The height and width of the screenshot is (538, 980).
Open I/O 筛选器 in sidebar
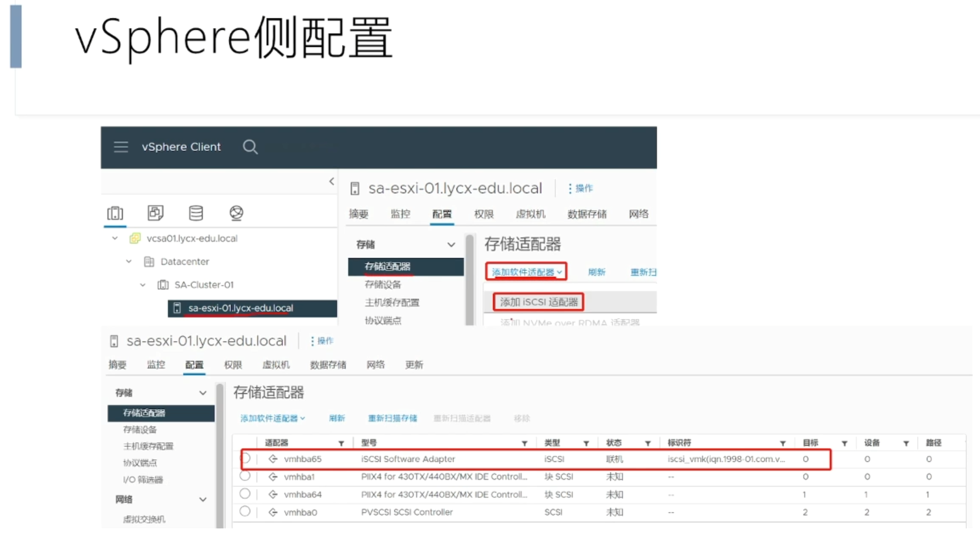(143, 480)
